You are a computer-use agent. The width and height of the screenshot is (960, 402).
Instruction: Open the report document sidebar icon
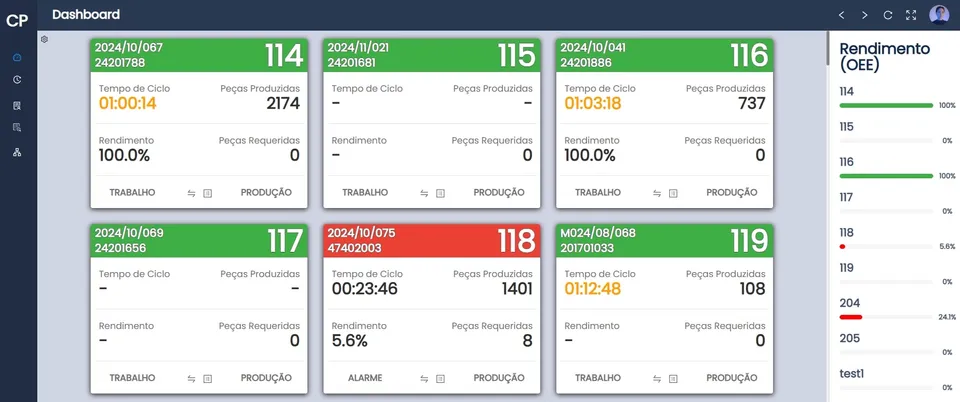(17, 105)
